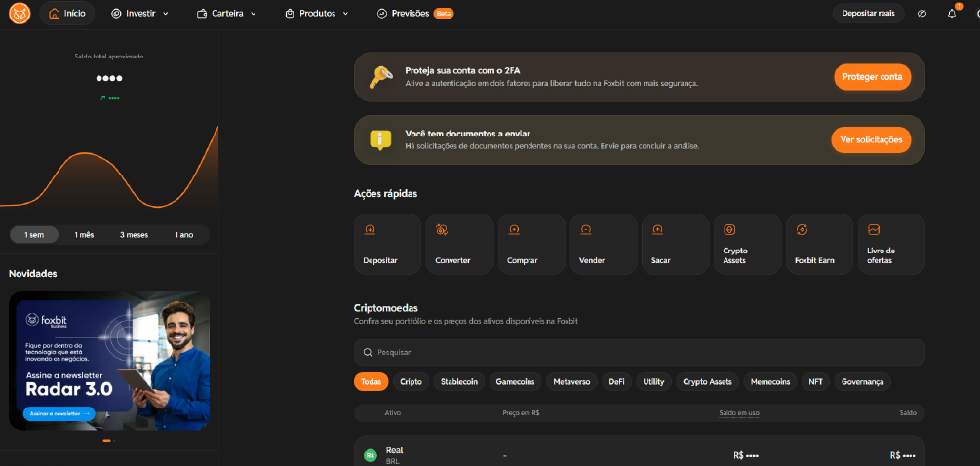Click Ver solicitações button
Screen dimensions: 980x466
pyautogui.click(x=871, y=140)
